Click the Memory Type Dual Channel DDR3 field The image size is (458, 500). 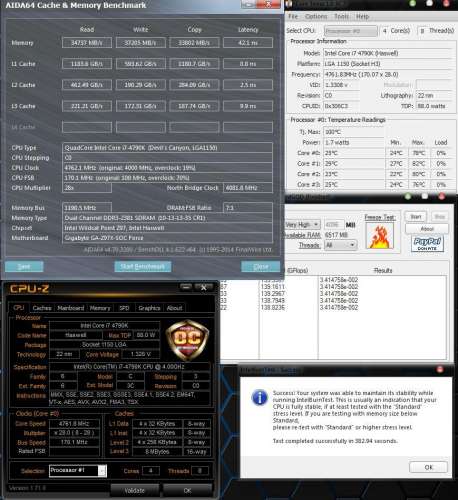[x=167, y=218]
